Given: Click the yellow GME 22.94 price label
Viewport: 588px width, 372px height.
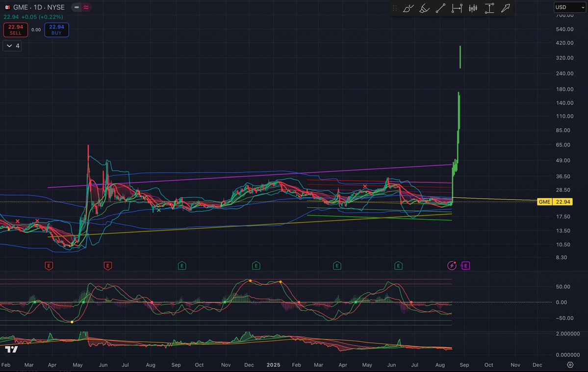Looking at the screenshot, I should [x=555, y=201].
